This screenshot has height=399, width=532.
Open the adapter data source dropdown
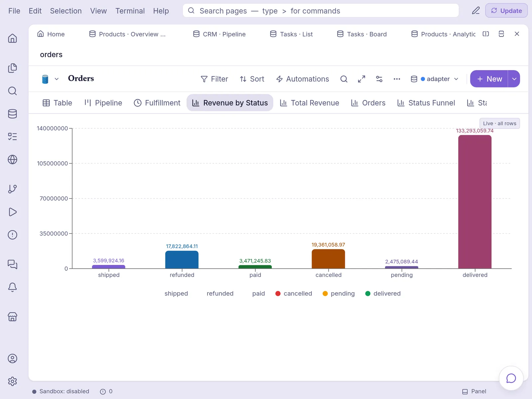click(x=435, y=79)
